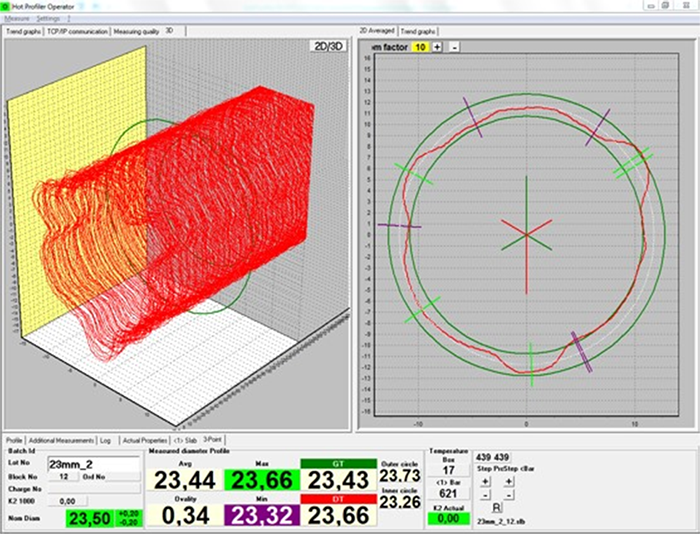
Task: Click the Step minus button
Action: pyautogui.click(x=483, y=494)
